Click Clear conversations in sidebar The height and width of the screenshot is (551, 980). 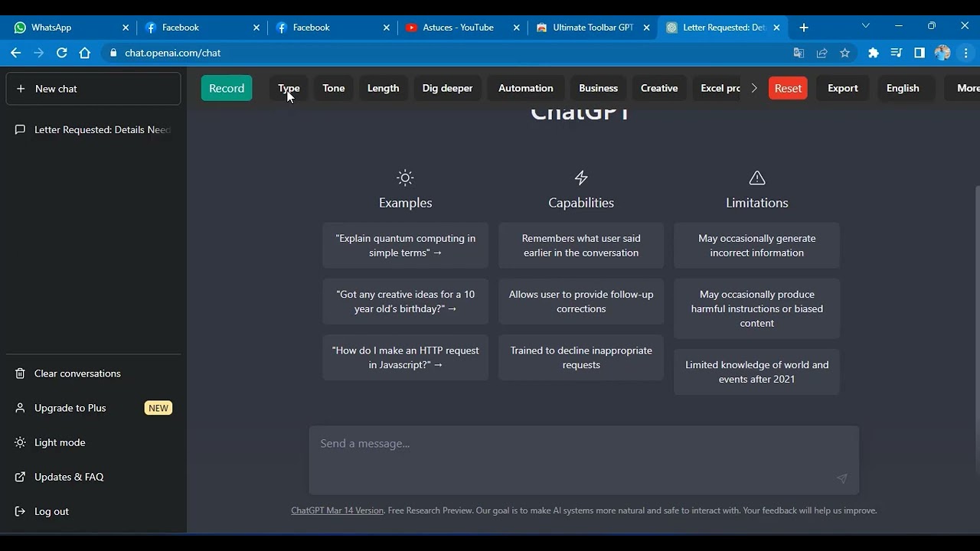(x=93, y=373)
